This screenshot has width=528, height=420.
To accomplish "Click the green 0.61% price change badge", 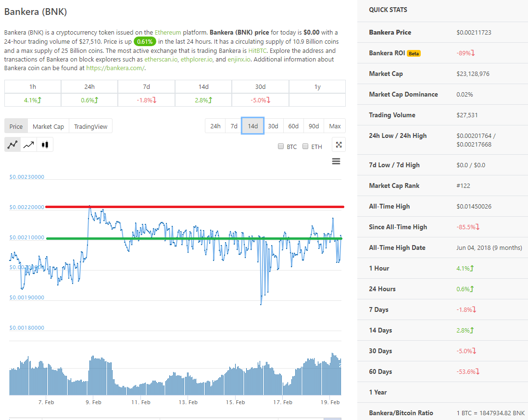I will point(145,41).
